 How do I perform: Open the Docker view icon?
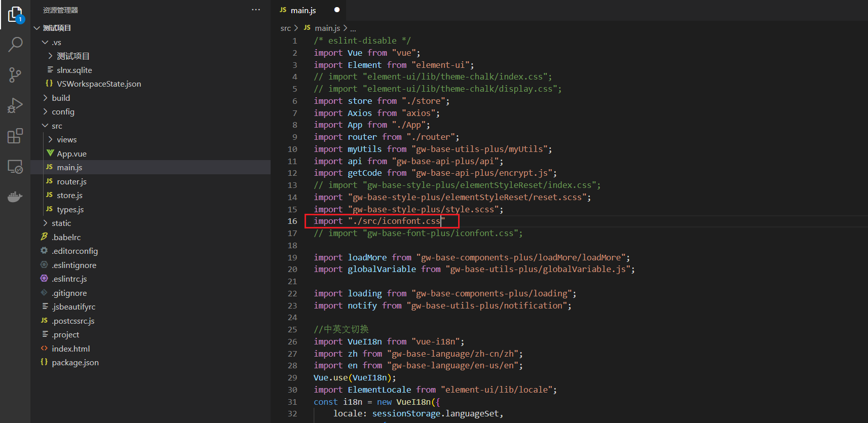coord(15,197)
